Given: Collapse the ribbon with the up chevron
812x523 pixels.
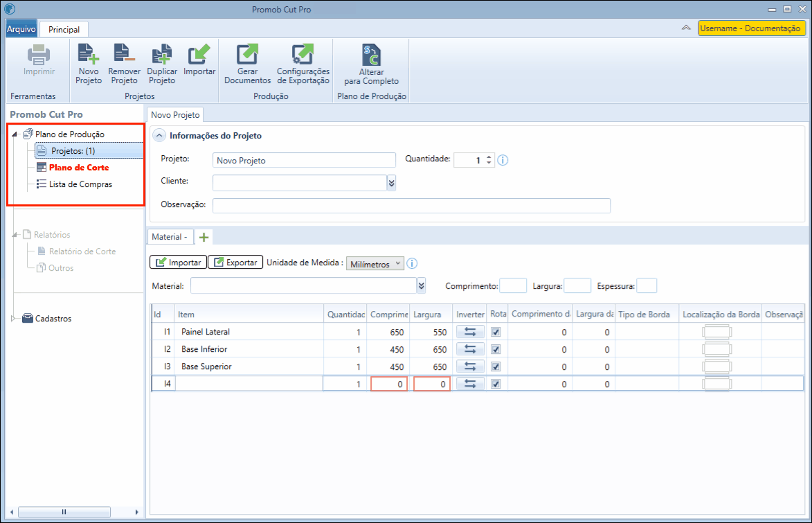Looking at the screenshot, I should 686,28.
